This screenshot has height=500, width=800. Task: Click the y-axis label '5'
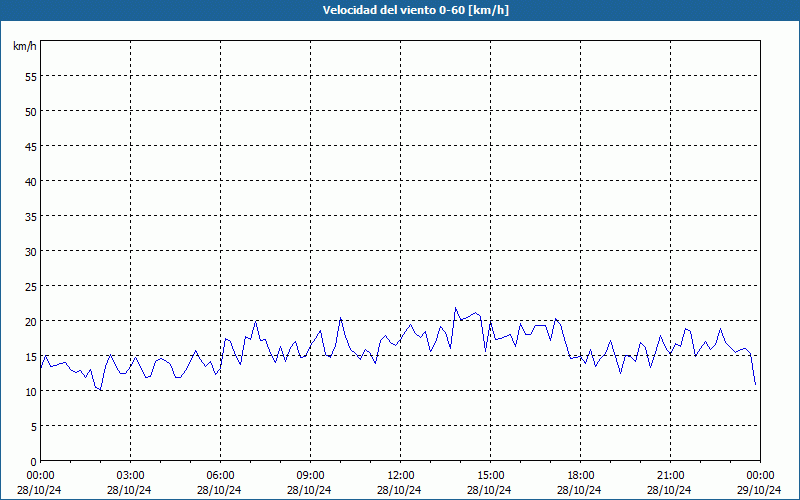[x=34, y=428]
